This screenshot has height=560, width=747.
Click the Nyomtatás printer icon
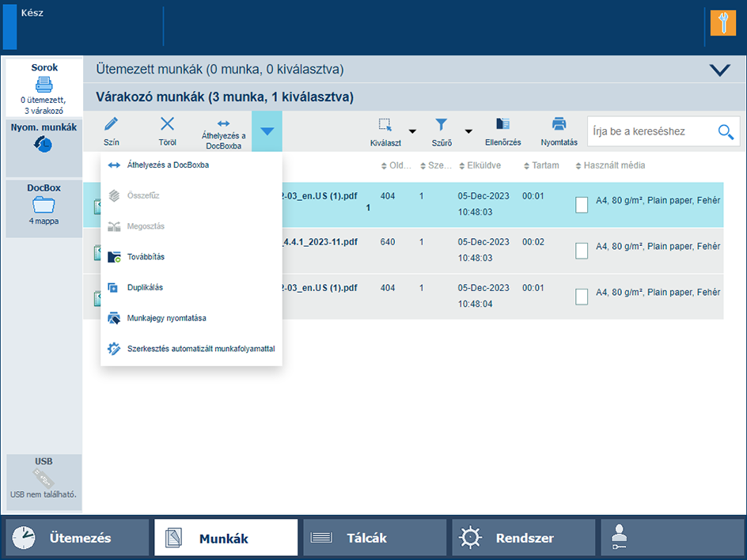point(559,124)
